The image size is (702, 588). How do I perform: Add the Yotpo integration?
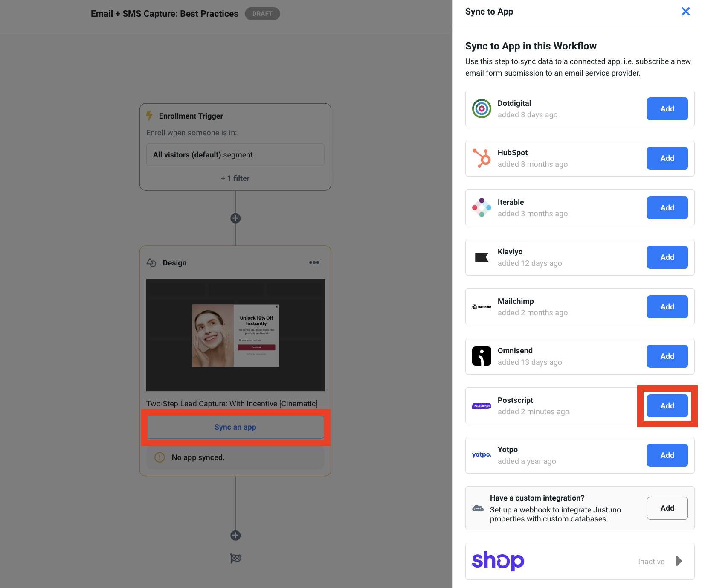(x=667, y=455)
